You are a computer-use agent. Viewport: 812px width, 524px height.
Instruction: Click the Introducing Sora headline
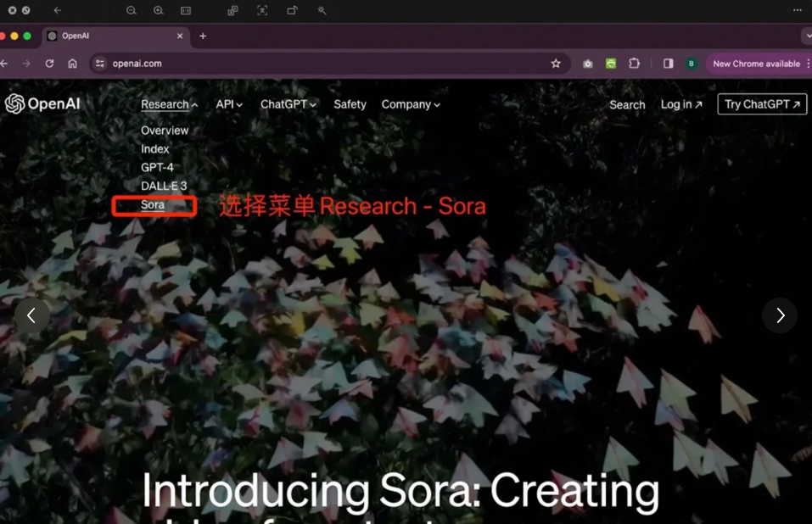(400, 494)
